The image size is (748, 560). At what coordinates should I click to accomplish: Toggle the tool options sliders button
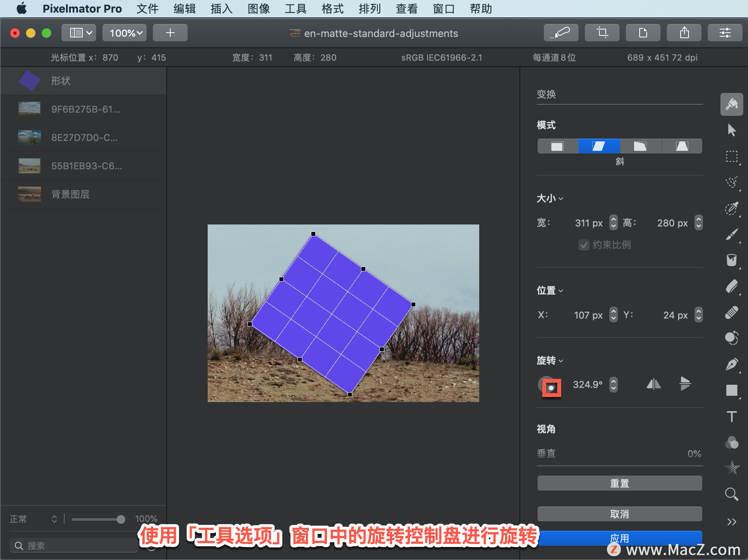pos(725,33)
